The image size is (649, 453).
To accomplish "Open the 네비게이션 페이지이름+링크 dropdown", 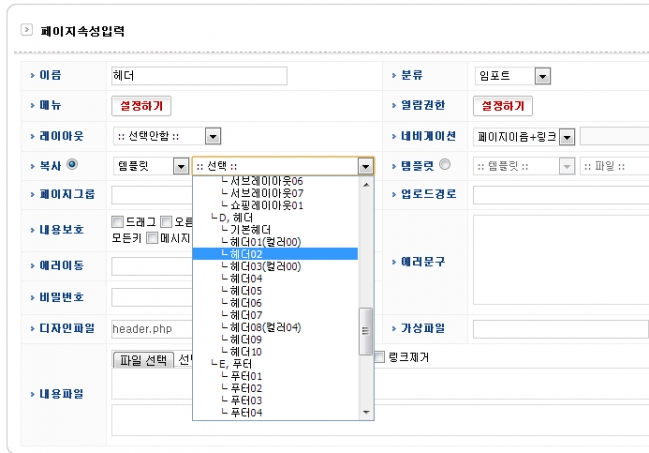I will [x=524, y=137].
